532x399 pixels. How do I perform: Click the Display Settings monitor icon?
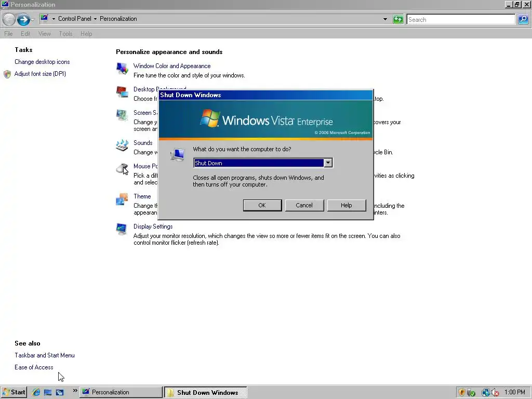click(122, 229)
